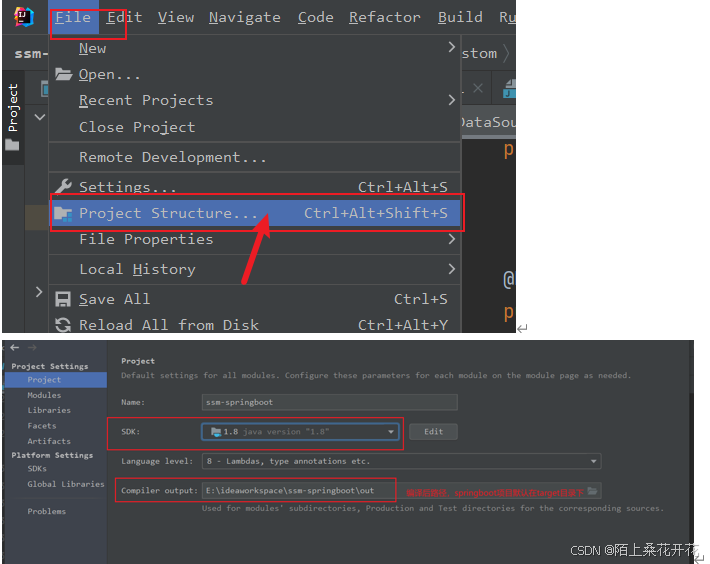Select Project under Project Settings

tap(56, 380)
